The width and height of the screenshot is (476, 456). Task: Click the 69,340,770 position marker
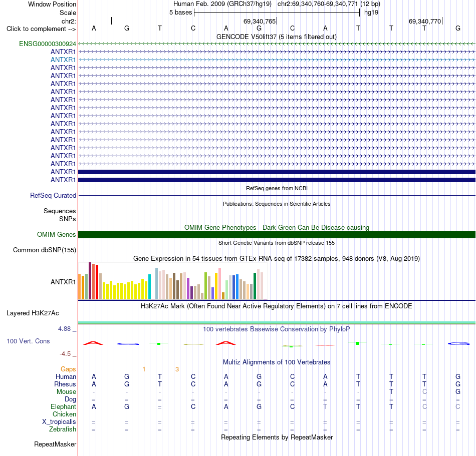[425, 21]
